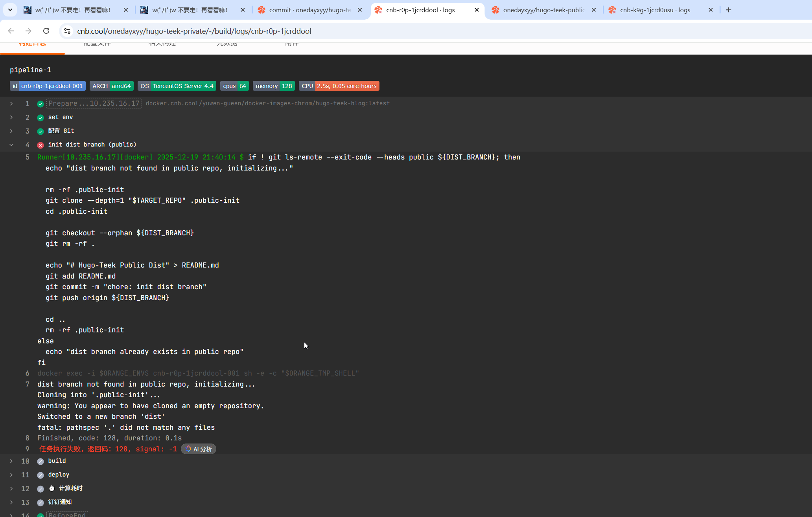812x517 pixels.
Task: Collapse the init dist branch step
Action: 11,145
